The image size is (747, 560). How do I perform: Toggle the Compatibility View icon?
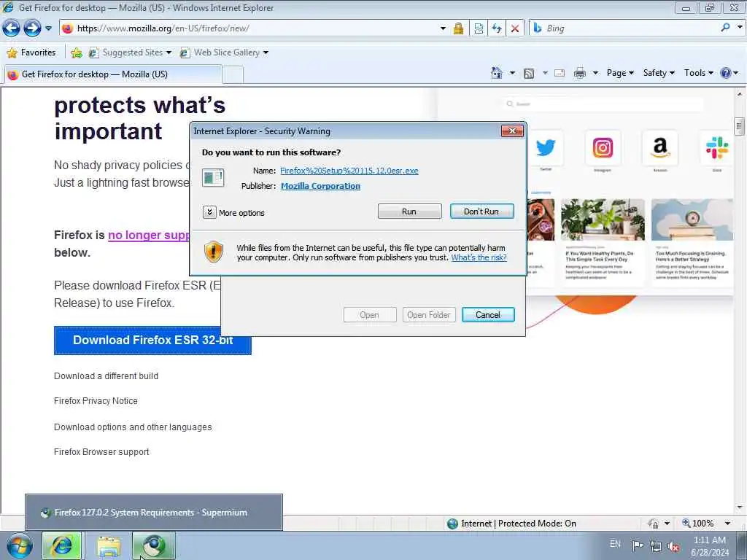click(x=479, y=28)
